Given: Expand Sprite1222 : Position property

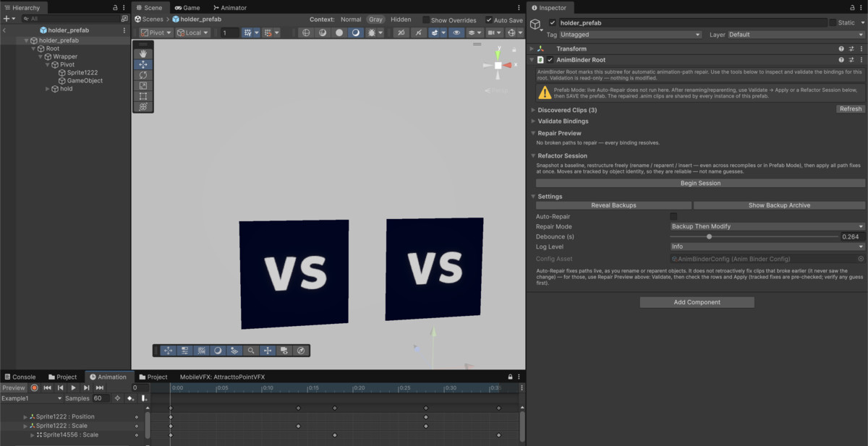Looking at the screenshot, I should click(x=25, y=416).
